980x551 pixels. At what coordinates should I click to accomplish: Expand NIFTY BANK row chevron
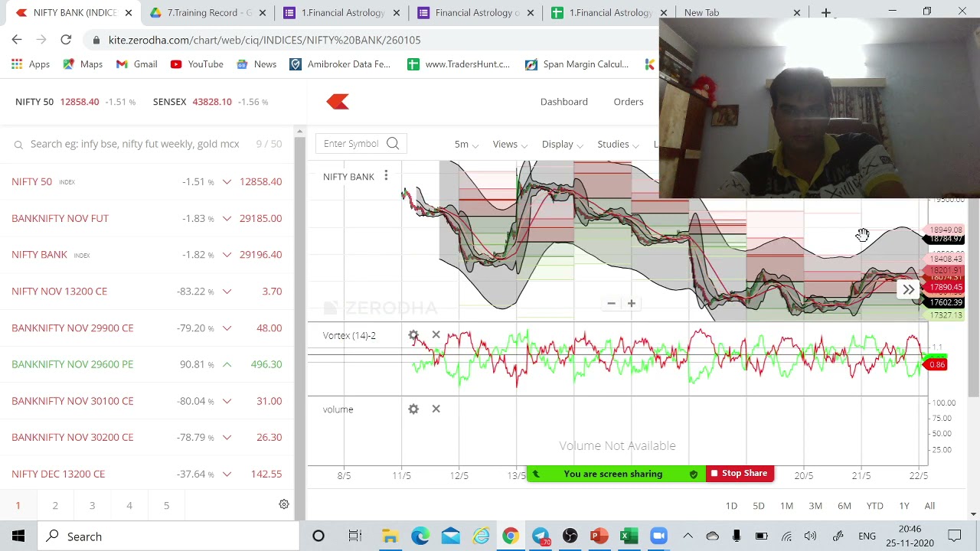coord(227,255)
